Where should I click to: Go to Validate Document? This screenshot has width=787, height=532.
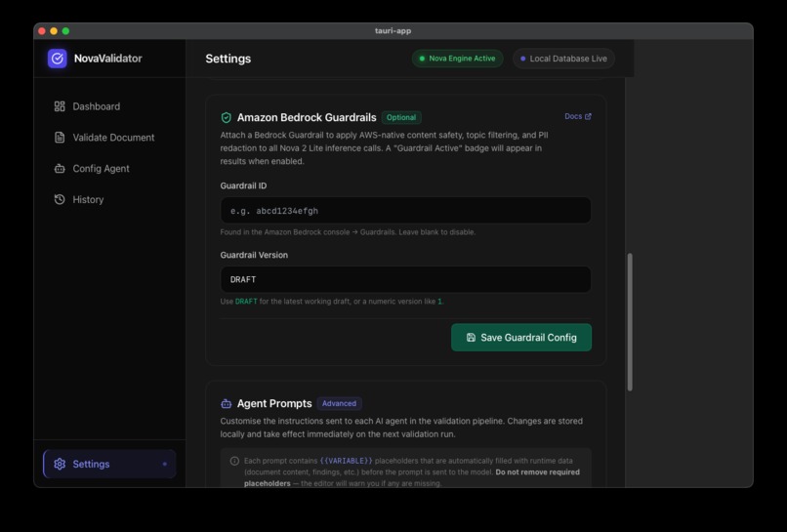point(109,138)
